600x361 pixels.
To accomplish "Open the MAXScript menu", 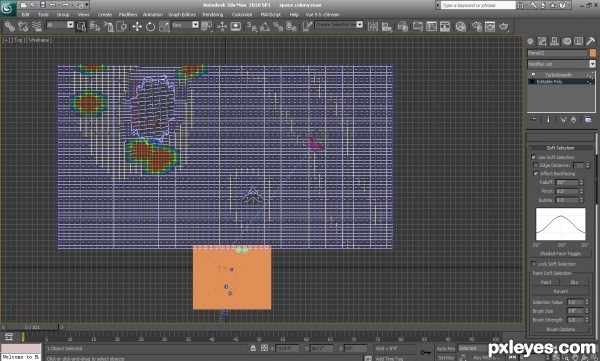I will (x=271, y=15).
